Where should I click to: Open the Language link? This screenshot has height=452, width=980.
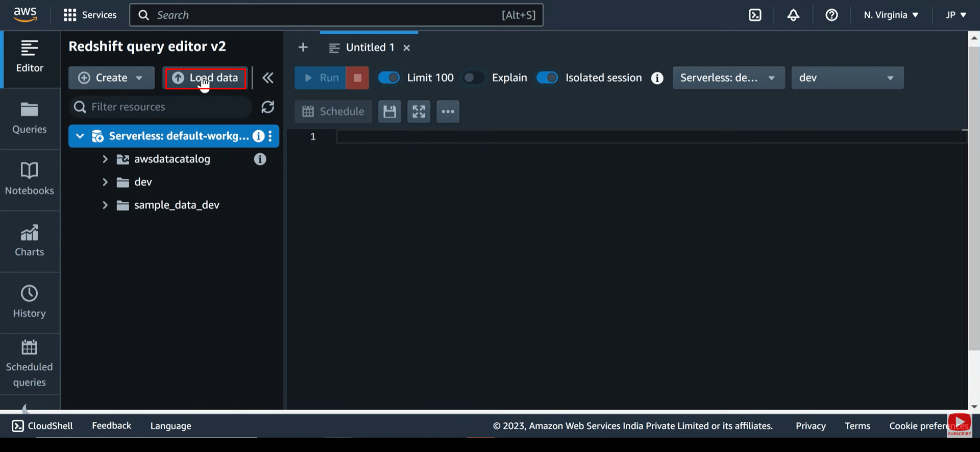(170, 425)
